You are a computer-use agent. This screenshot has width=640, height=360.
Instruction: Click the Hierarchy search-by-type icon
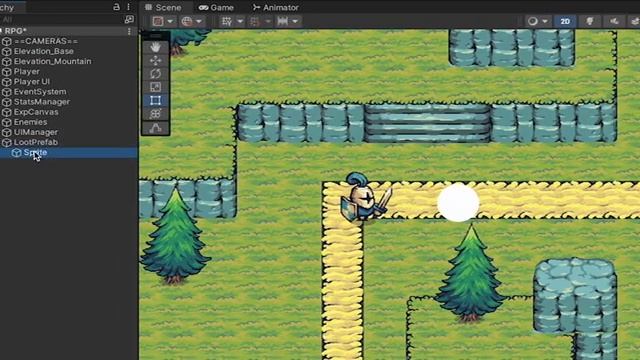pyautogui.click(x=129, y=19)
